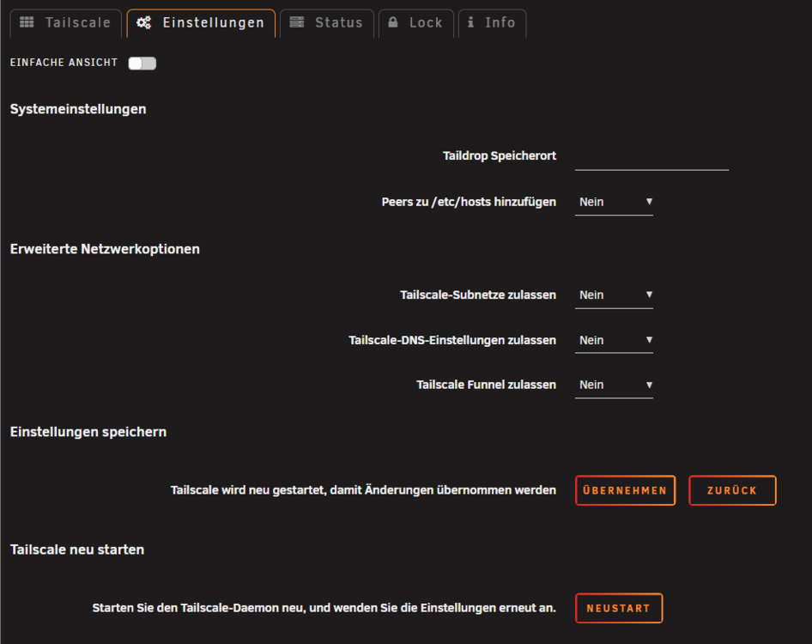Click the 'Tailscale Funnel zulassen' label

click(487, 385)
